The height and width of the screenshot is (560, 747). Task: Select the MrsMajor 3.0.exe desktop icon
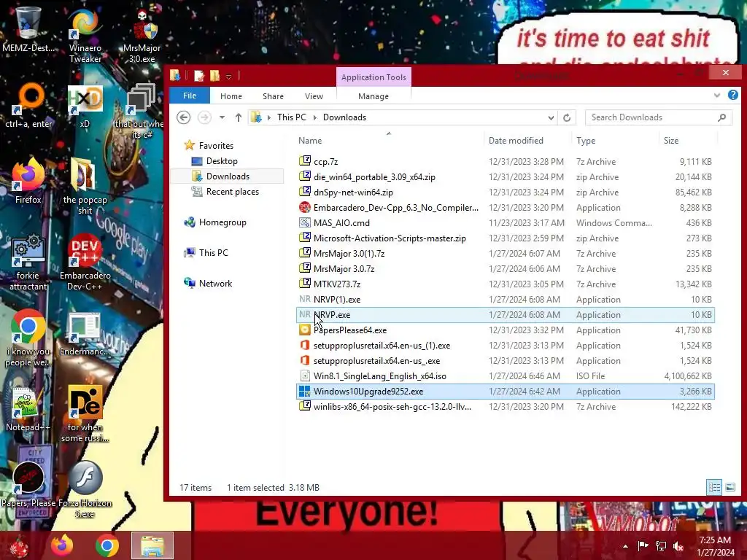tap(142, 35)
